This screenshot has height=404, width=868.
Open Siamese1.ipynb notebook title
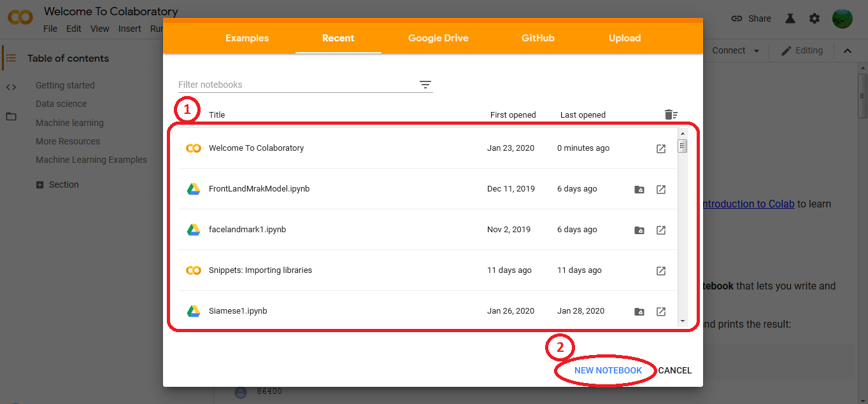[x=238, y=311]
